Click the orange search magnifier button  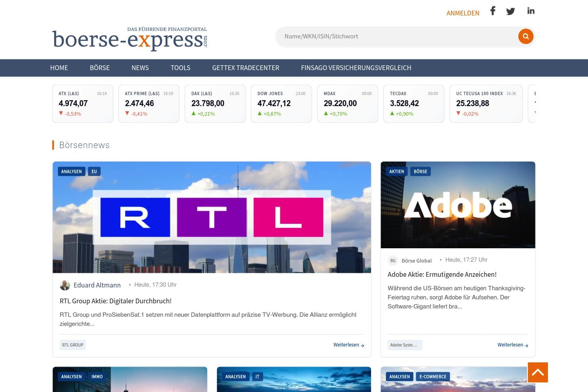[x=526, y=36]
